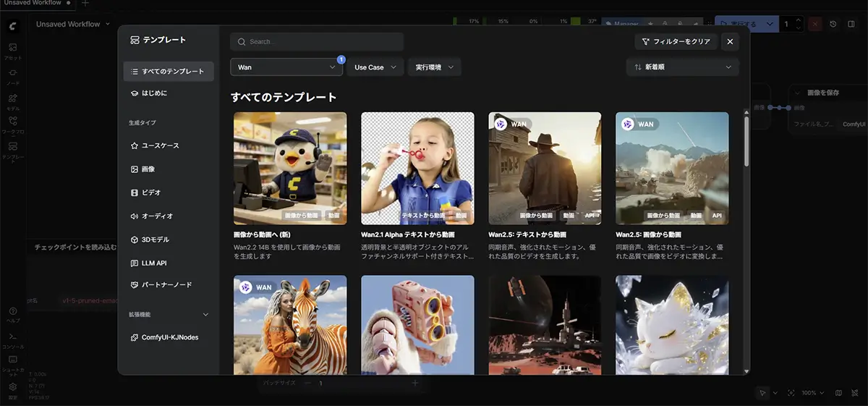Screen dimensions: 868x406
Task: Increase the batch count stepper beside run
Action: click(799, 21)
